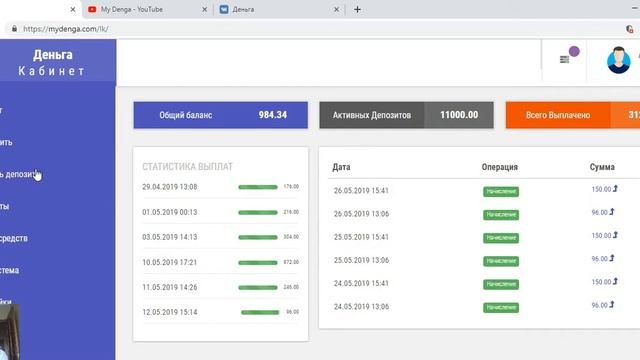This screenshot has width=640, height=360.
Task: Open the sidebar item ending in 'стема'
Action: (9, 270)
